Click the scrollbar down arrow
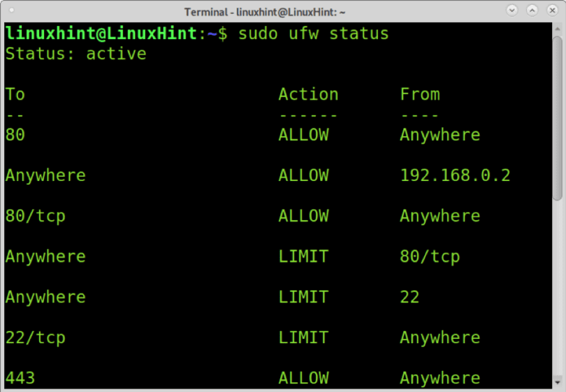The image size is (566, 392). coord(558,382)
